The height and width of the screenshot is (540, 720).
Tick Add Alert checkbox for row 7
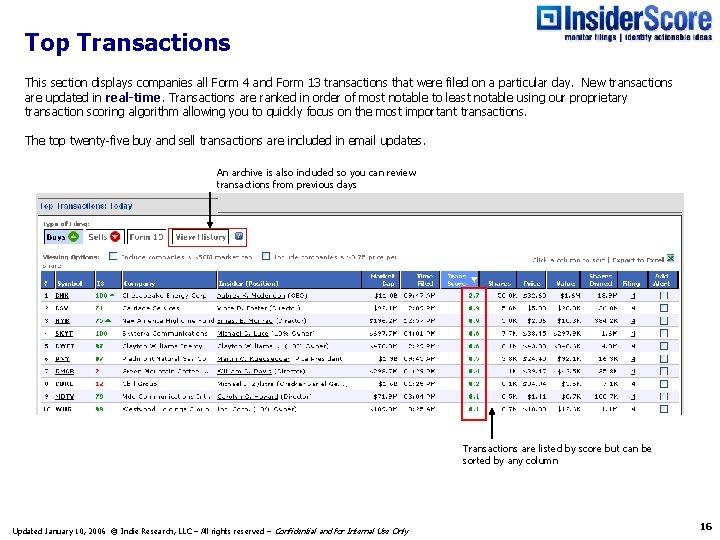pos(664,371)
